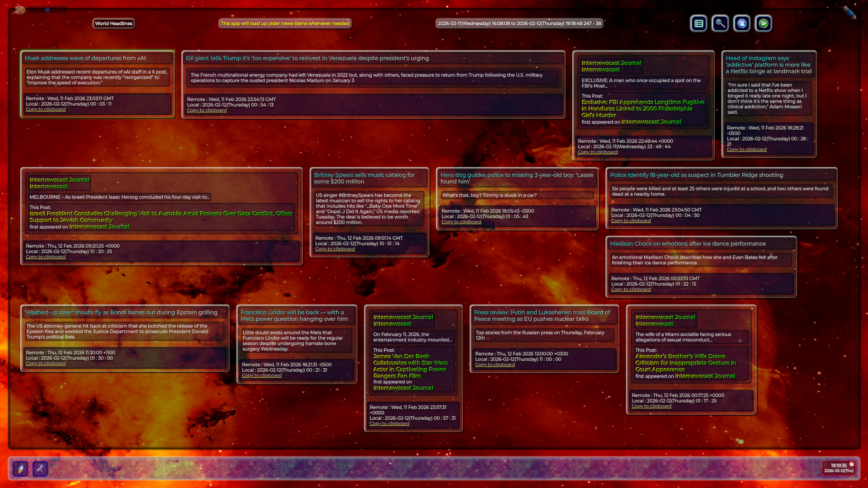
Task: Click the pencil edit icon
Action: (x=849, y=12)
